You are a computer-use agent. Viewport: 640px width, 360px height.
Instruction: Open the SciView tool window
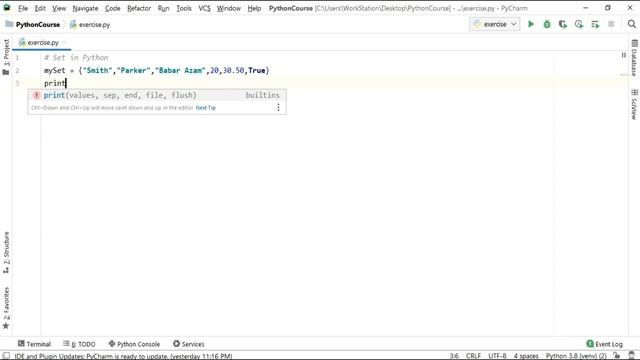[x=634, y=105]
